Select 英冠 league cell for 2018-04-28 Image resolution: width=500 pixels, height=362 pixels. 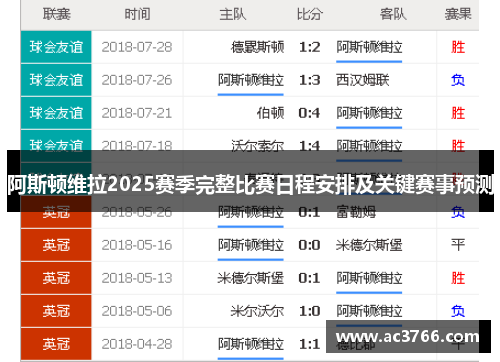pyautogui.click(x=56, y=344)
